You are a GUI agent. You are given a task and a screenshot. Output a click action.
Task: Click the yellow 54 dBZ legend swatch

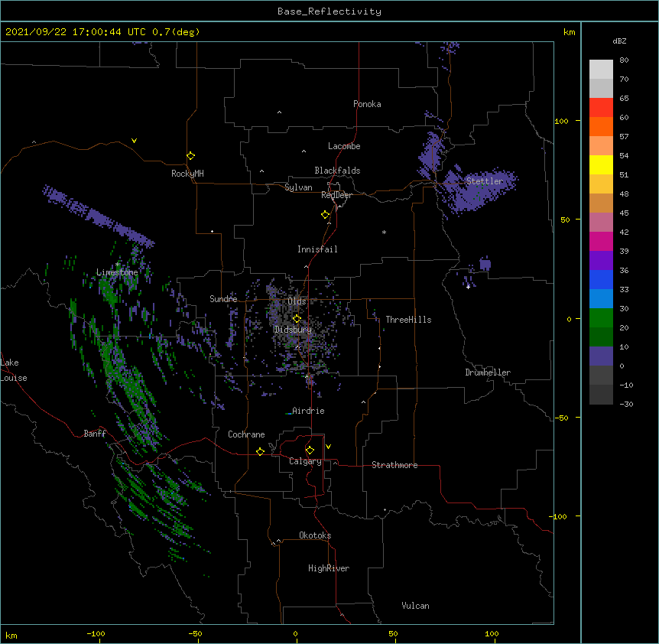pyautogui.click(x=601, y=165)
